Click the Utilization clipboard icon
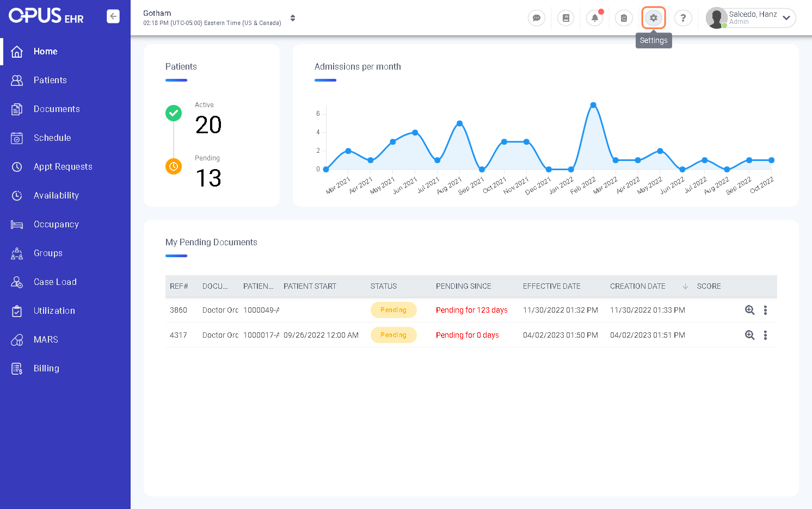 [x=17, y=311]
